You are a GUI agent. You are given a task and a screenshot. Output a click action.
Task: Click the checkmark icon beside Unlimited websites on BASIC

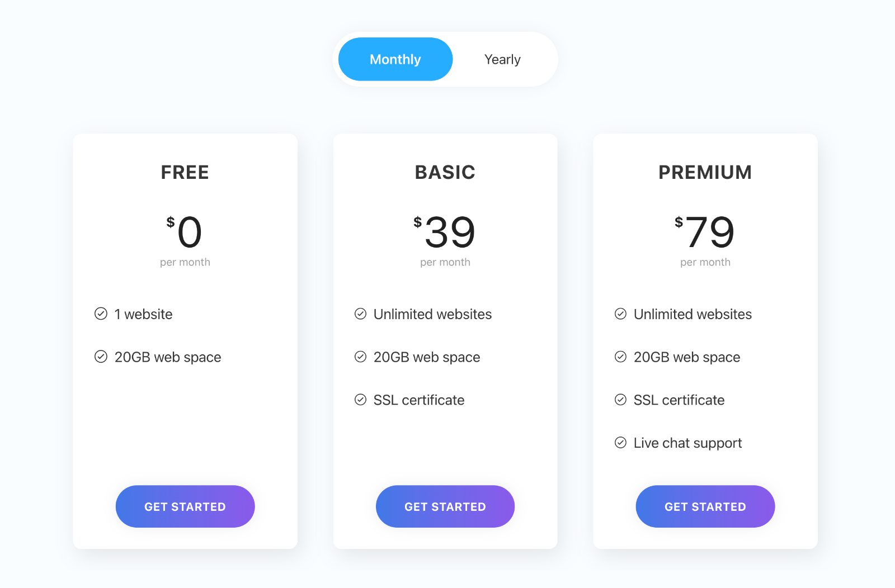pos(361,314)
